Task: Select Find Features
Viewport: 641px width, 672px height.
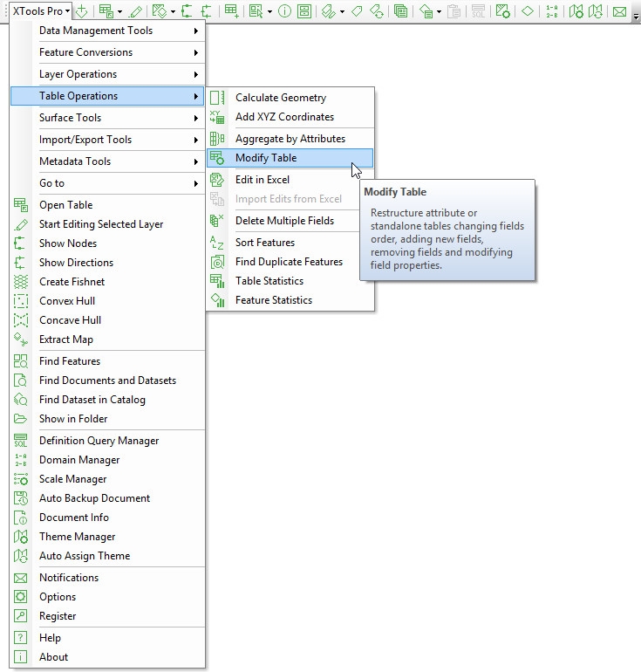Action: [x=108, y=361]
